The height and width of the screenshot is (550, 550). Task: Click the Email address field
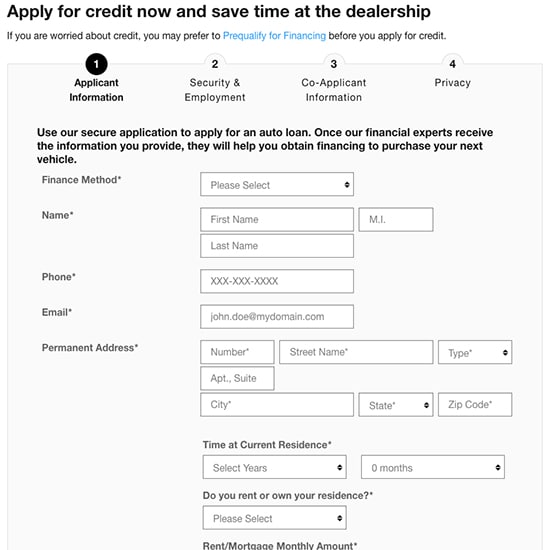[277, 317]
